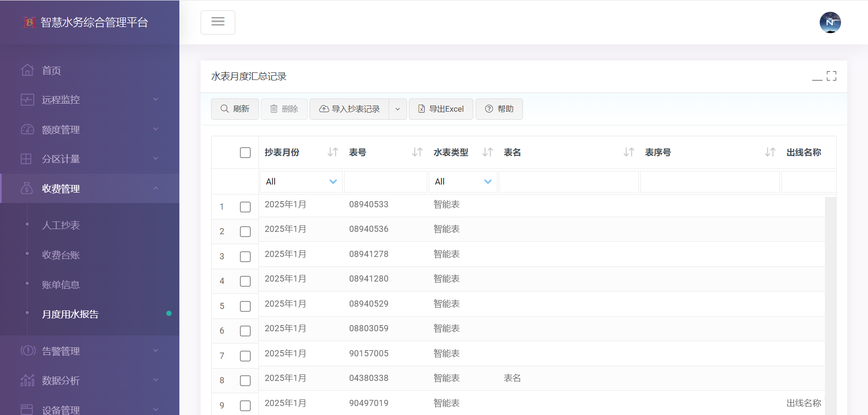Click the fullscreen expand panel icon
Viewport: 868px width, 415px height.
(831, 76)
